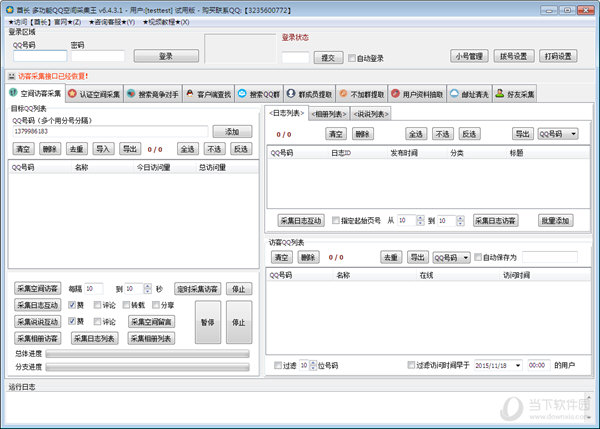Click 去重 in the 目标QQ列表 panel
Image resolution: width=600 pixels, height=429 pixels.
pyautogui.click(x=76, y=149)
